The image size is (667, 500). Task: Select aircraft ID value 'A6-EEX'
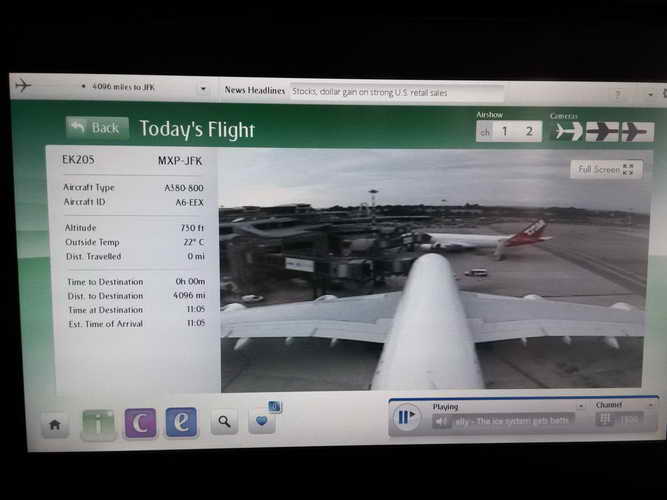point(190,203)
